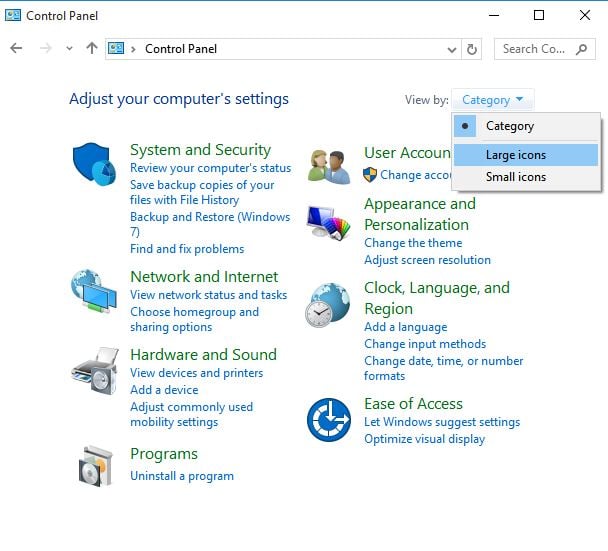Open the User Accounts people icon
This screenshot has height=551, width=608.
(x=329, y=167)
